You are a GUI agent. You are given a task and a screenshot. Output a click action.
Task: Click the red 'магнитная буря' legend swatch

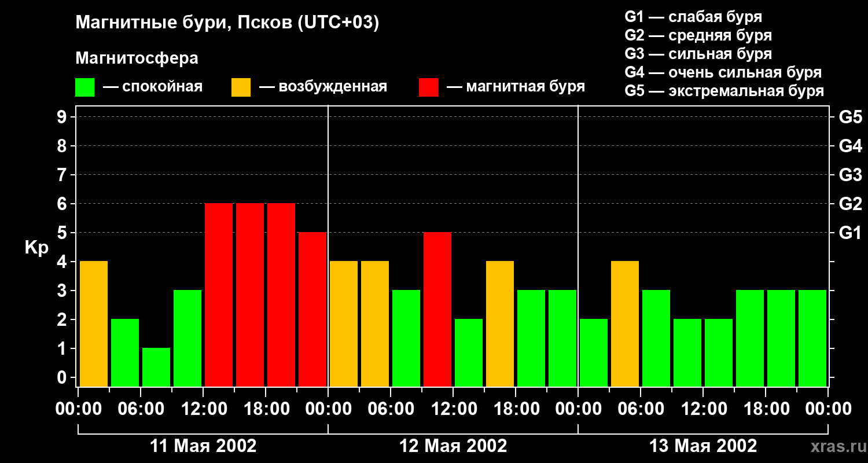[428, 87]
